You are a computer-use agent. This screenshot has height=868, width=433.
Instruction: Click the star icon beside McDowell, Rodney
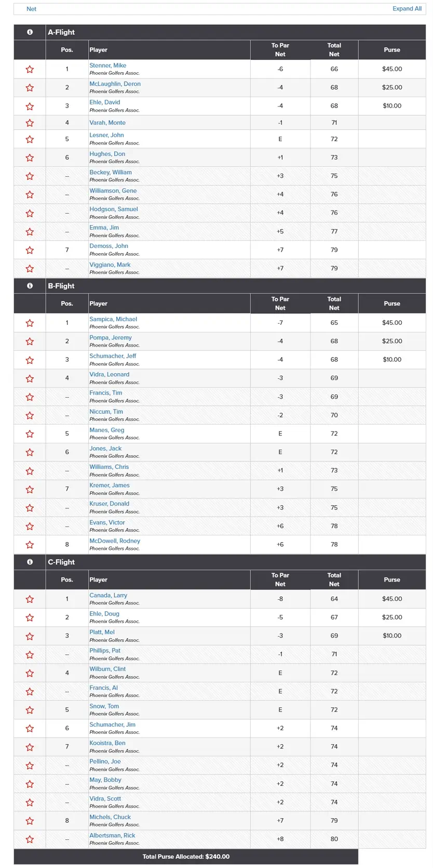(30, 545)
